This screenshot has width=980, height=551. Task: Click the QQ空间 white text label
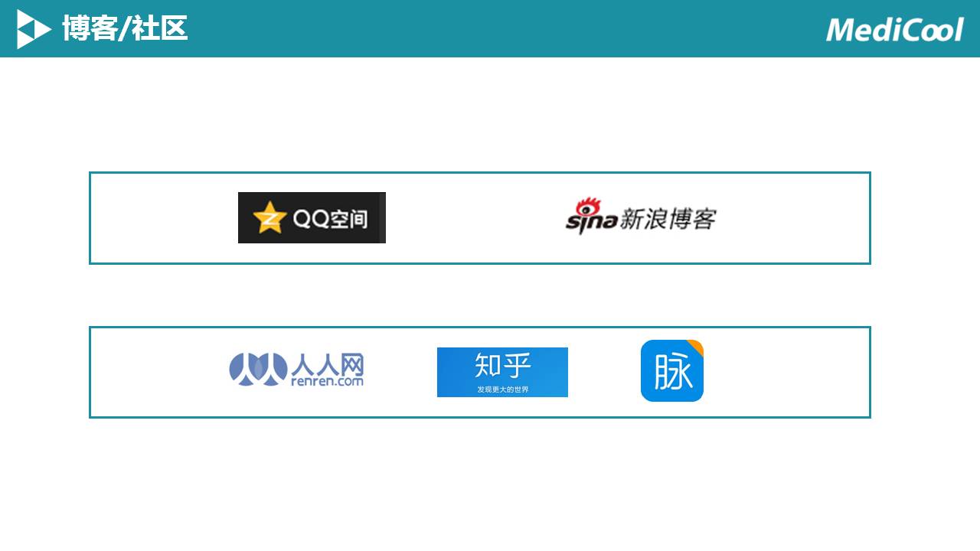point(331,220)
